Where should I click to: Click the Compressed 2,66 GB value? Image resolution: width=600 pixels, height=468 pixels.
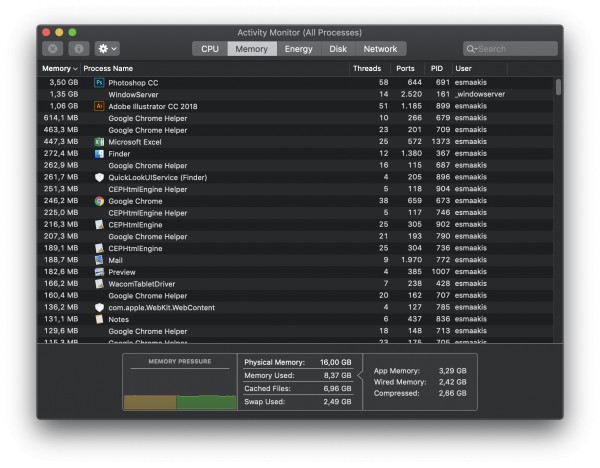point(453,393)
